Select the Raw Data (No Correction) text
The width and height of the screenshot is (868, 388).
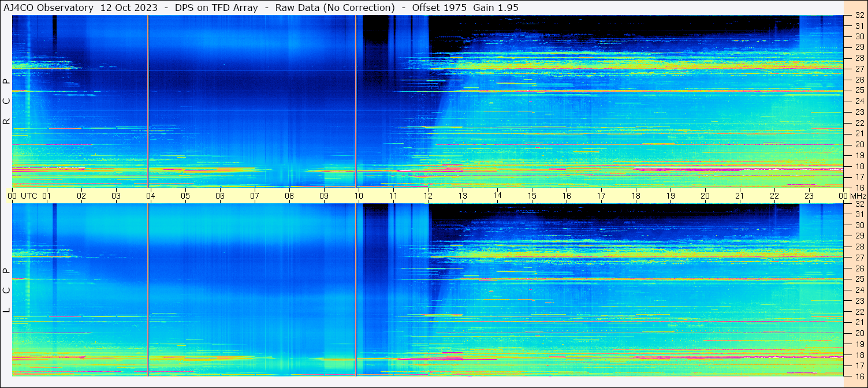[x=335, y=8]
